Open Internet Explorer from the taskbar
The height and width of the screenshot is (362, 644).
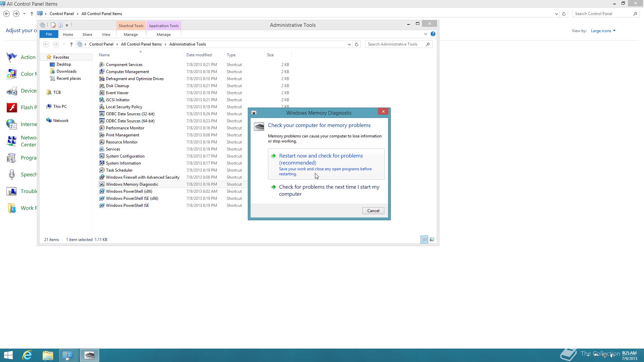point(27,355)
